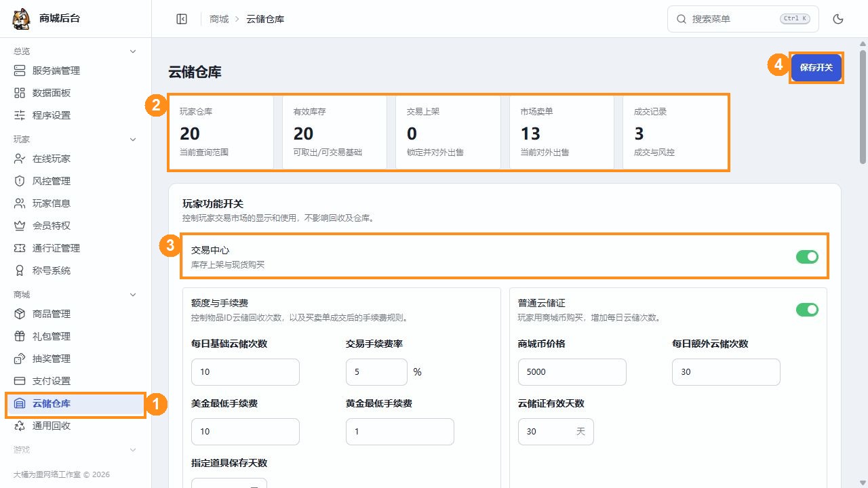Click the 交易手续费率 percentage input
This screenshot has height=488, width=868.
[x=376, y=372]
